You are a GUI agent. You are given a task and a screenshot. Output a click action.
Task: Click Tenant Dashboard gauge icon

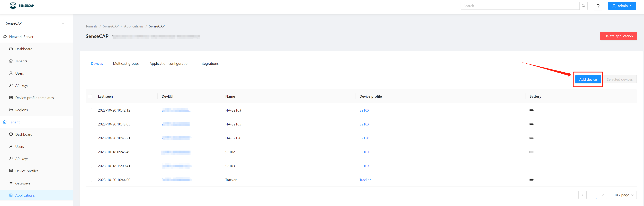[x=11, y=134]
